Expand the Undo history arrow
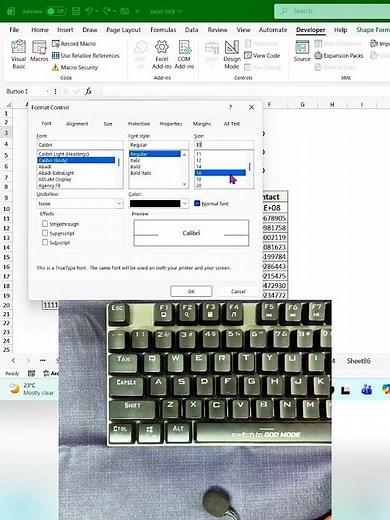This screenshot has height=520, width=390. click(x=97, y=11)
